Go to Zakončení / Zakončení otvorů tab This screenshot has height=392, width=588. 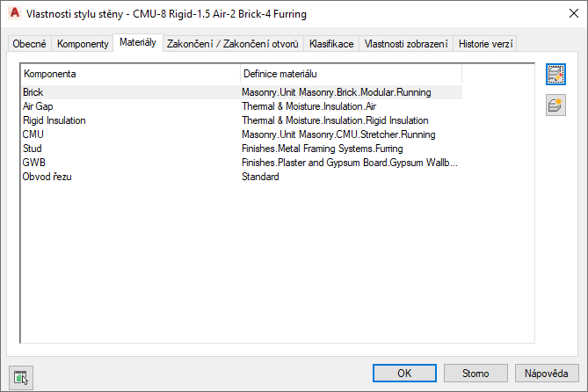click(233, 44)
